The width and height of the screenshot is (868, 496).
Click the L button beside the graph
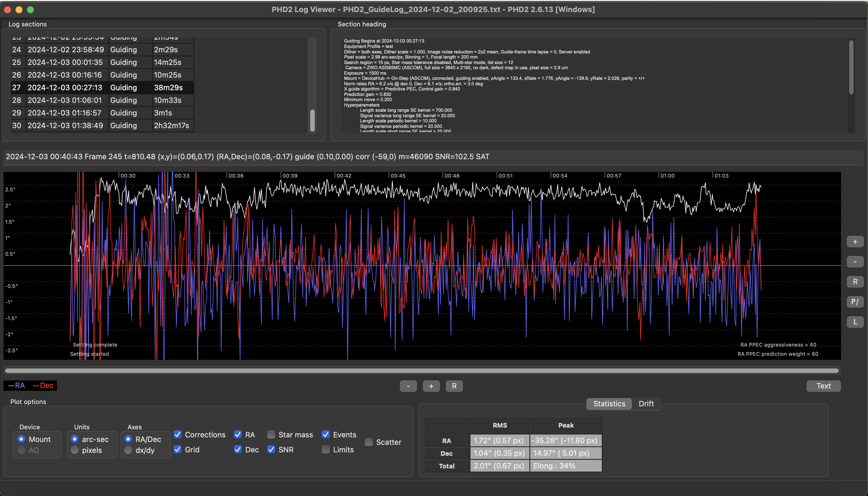pos(855,322)
